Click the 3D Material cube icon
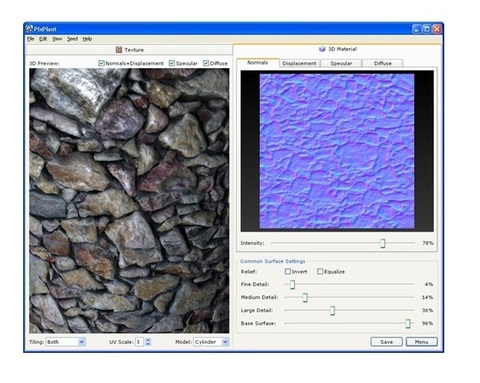 click(x=322, y=49)
